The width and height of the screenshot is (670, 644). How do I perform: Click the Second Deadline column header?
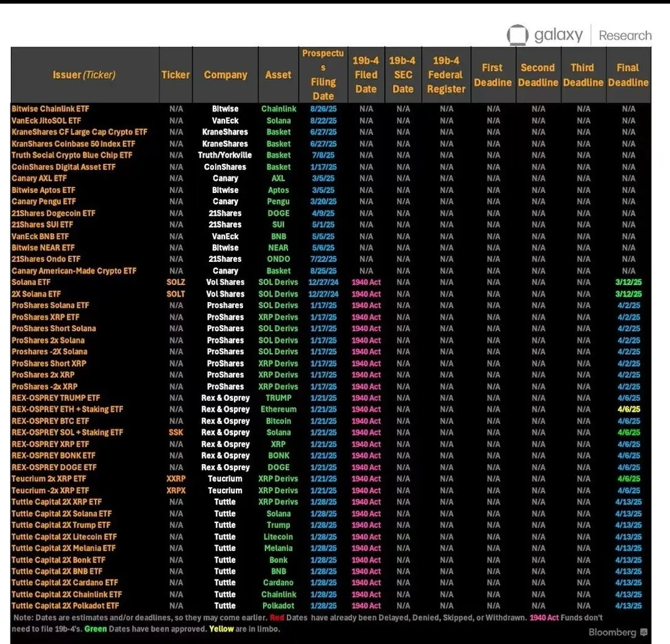click(x=538, y=75)
